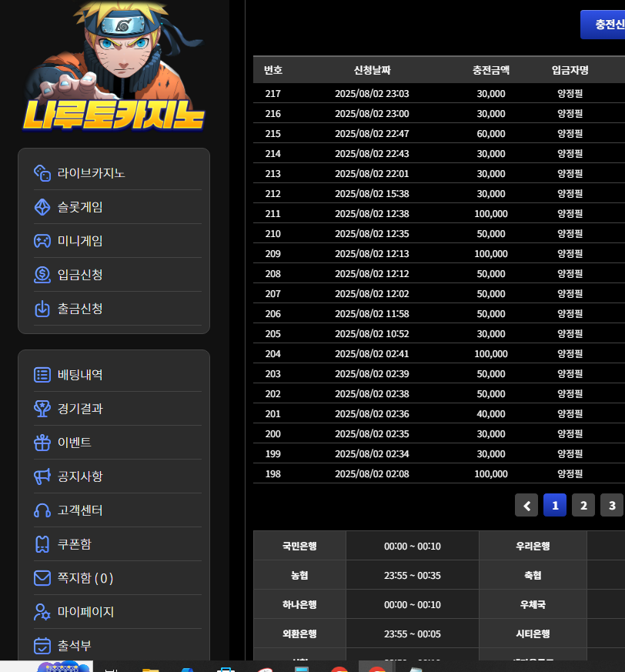Select the gamepad icon for 미니게임
The width and height of the screenshot is (625, 672).
point(42,241)
